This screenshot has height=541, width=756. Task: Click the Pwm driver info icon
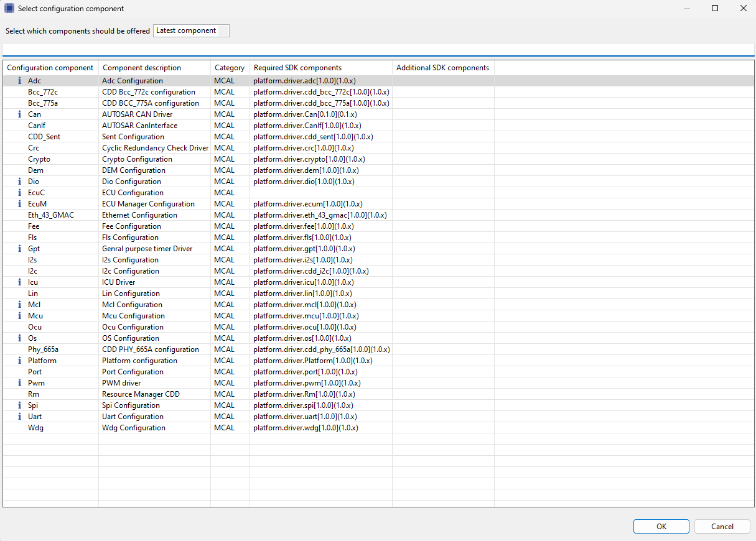coord(19,382)
